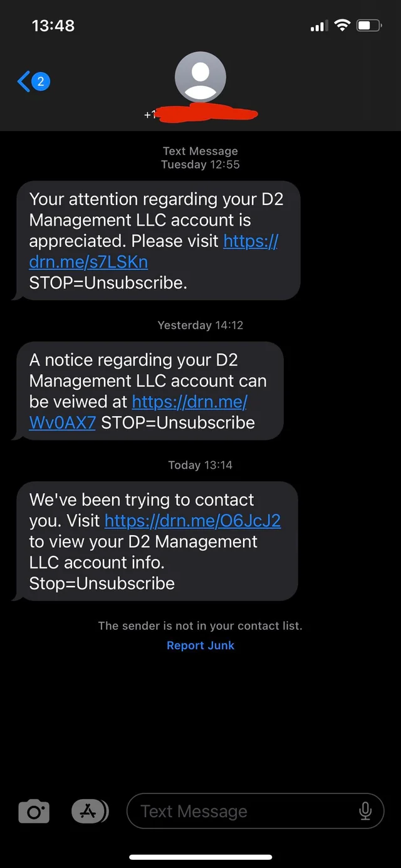
Task: Report this conversation as junk
Action: point(200,646)
